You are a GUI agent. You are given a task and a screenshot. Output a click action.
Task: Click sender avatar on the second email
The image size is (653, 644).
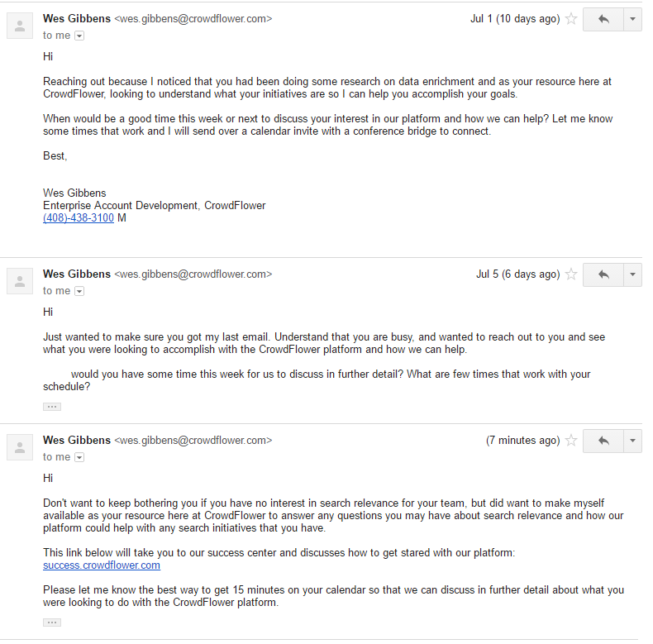point(20,282)
